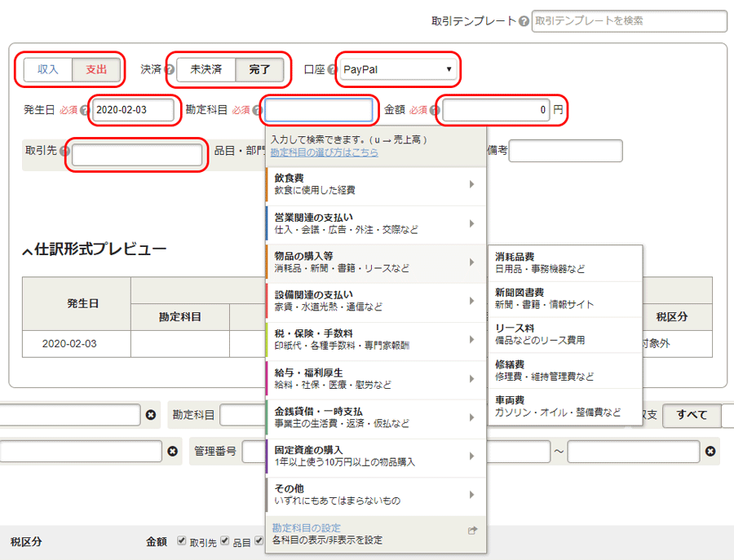This screenshot has width=734, height=560.
Task: Set payment status to 未決済
Action: 204,70
